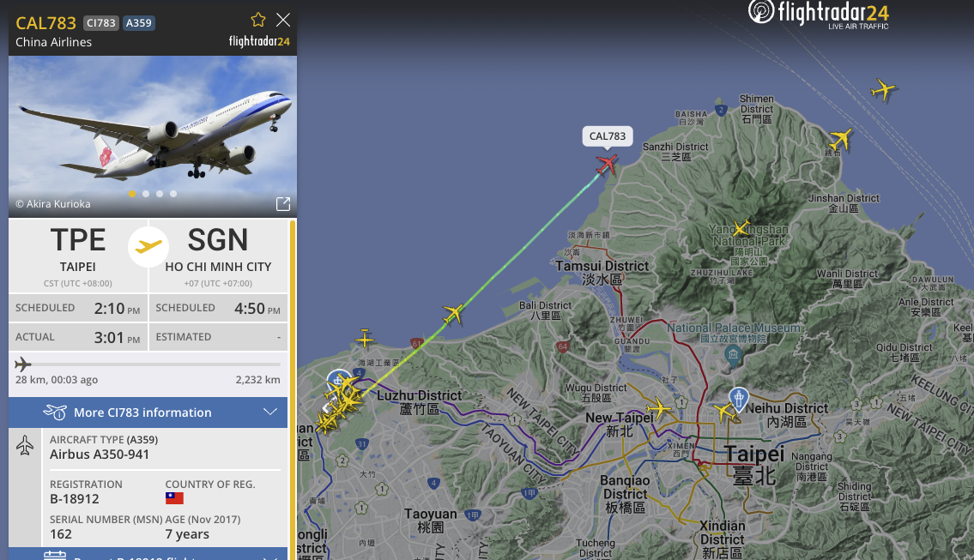974x560 pixels.
Task: Close the CAL783 flight panel
Action: [x=283, y=20]
